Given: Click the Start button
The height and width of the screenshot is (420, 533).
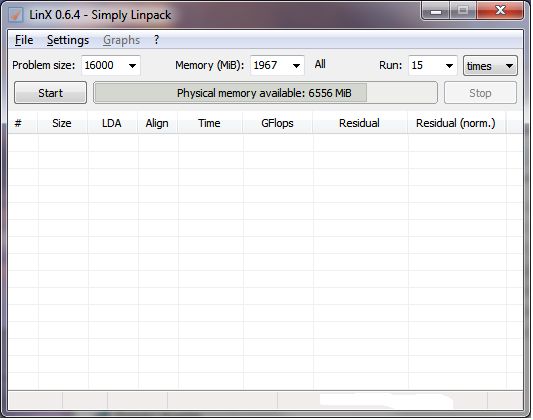Looking at the screenshot, I should click(x=50, y=93).
